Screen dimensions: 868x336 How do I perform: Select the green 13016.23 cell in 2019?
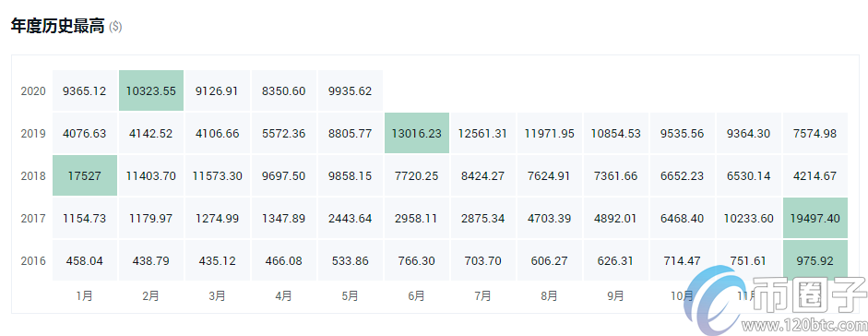pyautogui.click(x=416, y=134)
